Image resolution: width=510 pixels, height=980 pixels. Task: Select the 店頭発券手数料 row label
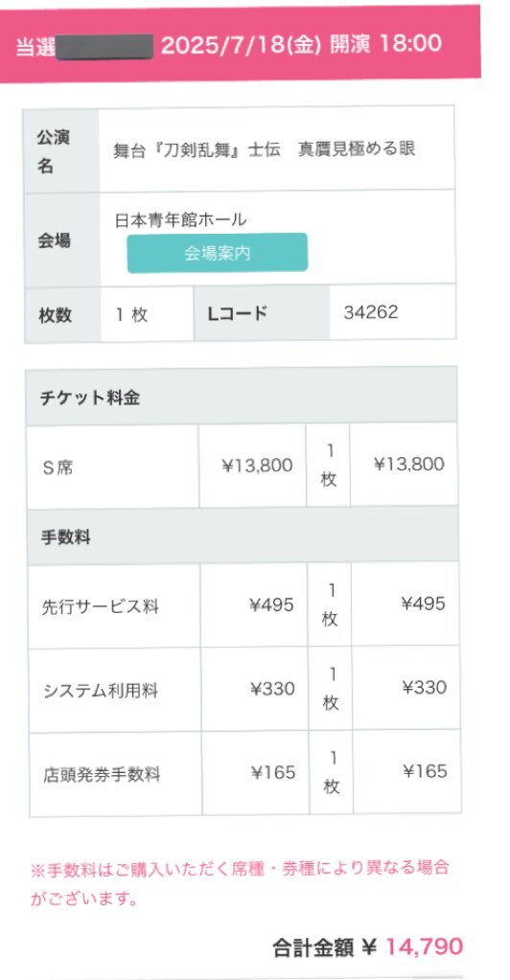pos(102,775)
